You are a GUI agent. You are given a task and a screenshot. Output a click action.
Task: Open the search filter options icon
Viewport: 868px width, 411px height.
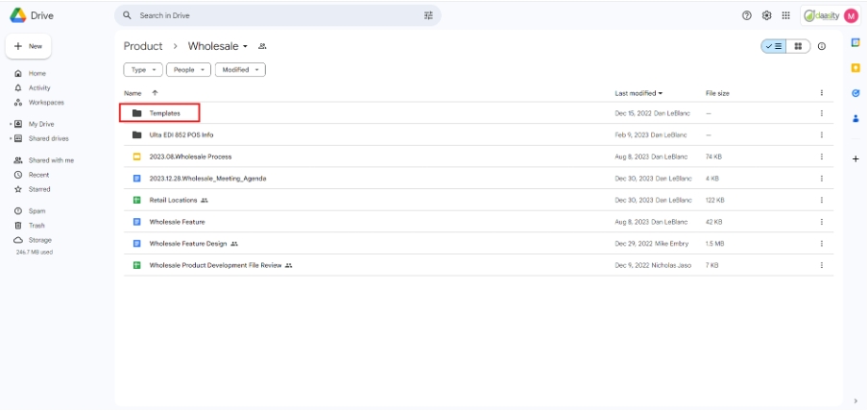pyautogui.click(x=428, y=15)
